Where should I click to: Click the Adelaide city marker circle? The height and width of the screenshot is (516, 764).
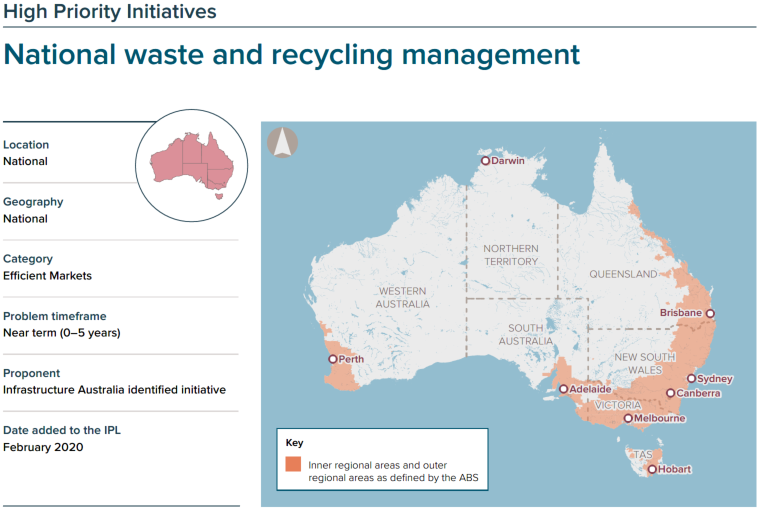point(564,389)
